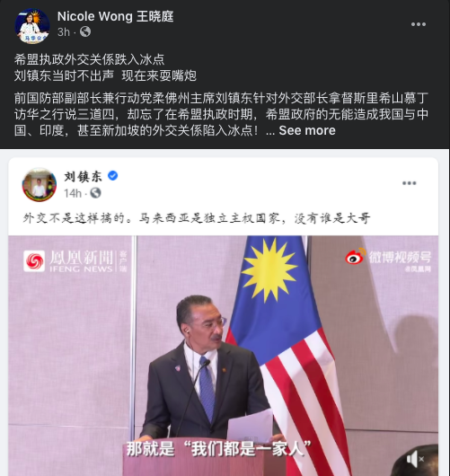Open the three-dot menu on Nicole Wong's post
Image resolution: width=450 pixels, height=476 pixels.
[419, 24]
